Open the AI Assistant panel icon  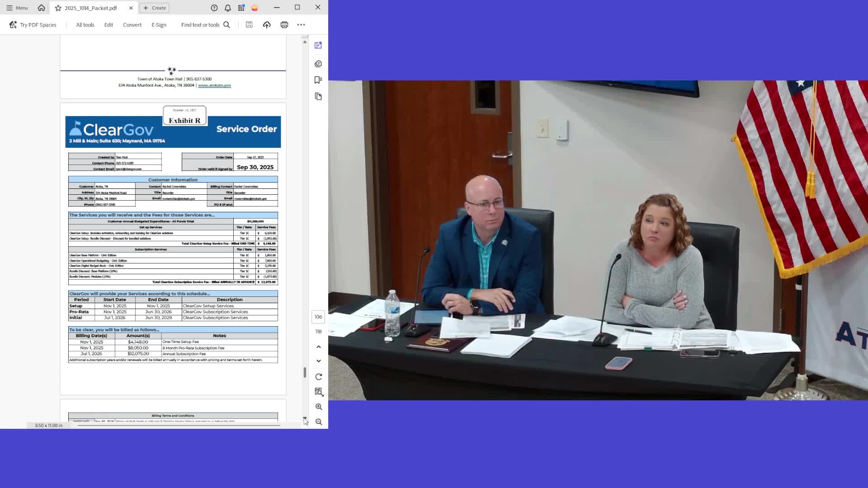point(318,45)
